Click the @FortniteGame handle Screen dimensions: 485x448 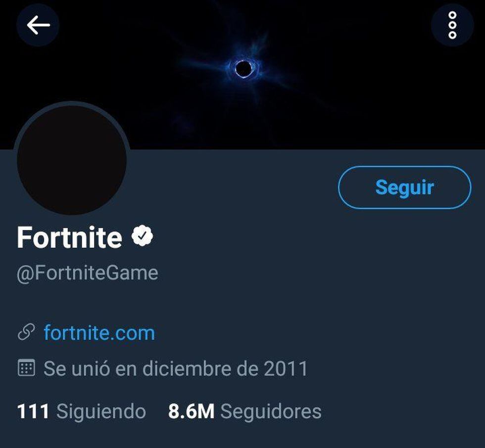click(x=88, y=273)
